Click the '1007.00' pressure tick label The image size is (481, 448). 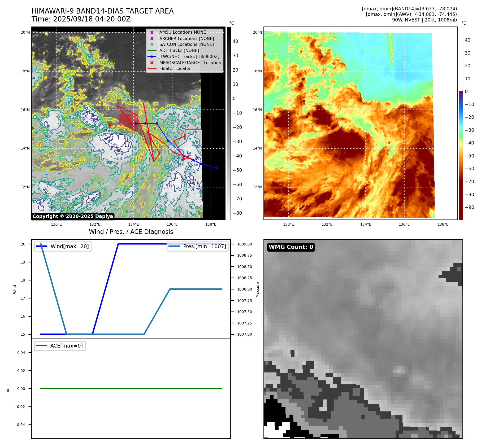(x=245, y=334)
